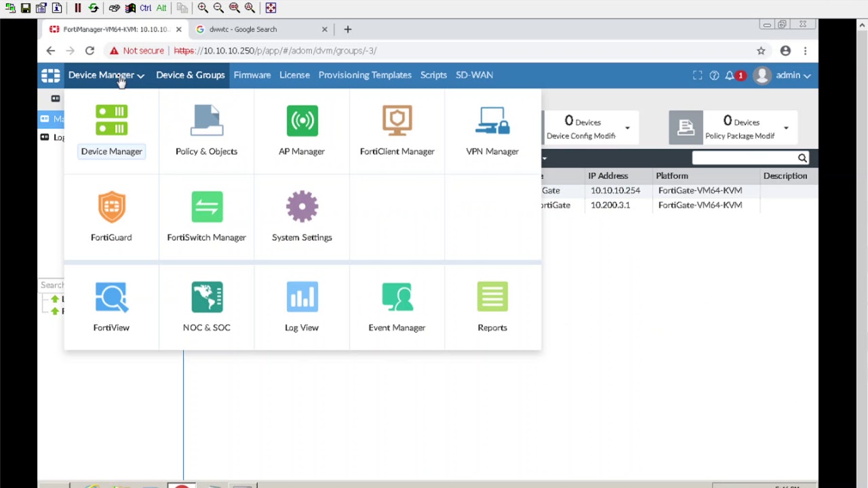Open Device Manager from the app grid

[x=111, y=131]
